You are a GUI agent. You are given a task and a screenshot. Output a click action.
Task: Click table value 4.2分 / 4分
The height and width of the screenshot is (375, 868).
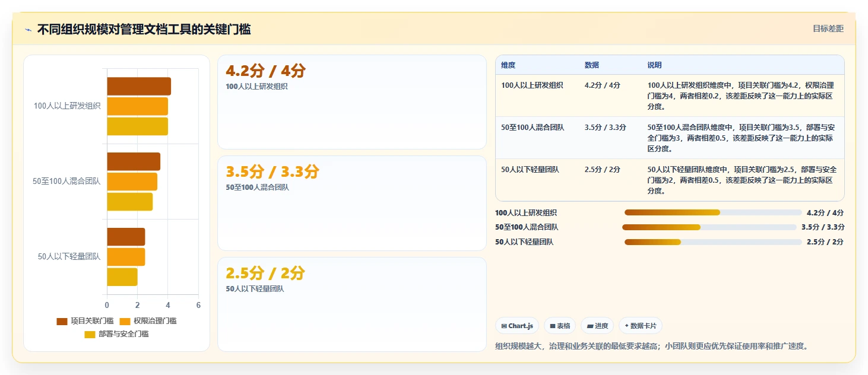click(x=603, y=85)
